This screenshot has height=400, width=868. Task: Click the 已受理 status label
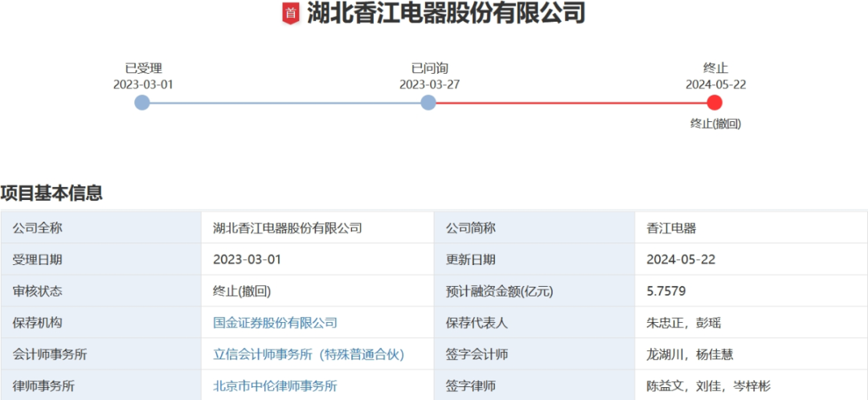coord(143,68)
